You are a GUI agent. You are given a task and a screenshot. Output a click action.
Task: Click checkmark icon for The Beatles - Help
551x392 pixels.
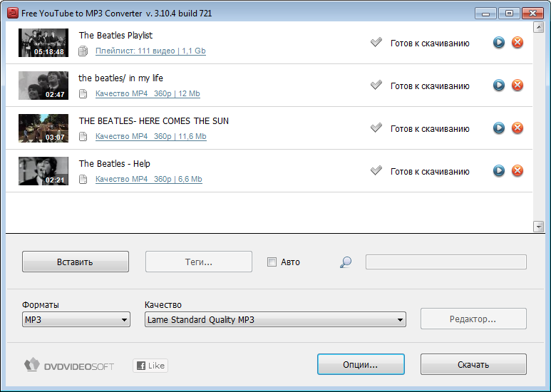click(x=376, y=171)
